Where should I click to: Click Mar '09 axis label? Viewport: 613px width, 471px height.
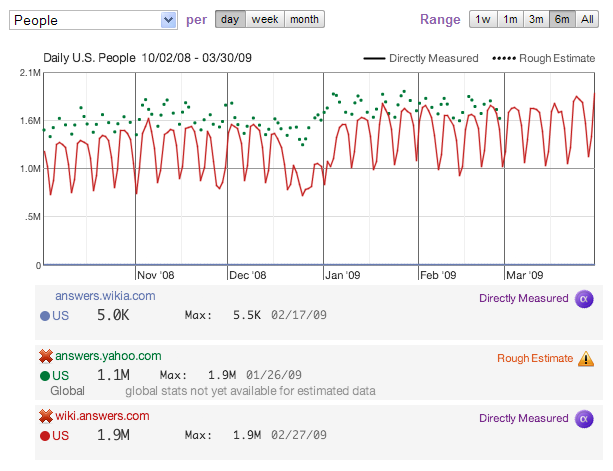click(525, 275)
